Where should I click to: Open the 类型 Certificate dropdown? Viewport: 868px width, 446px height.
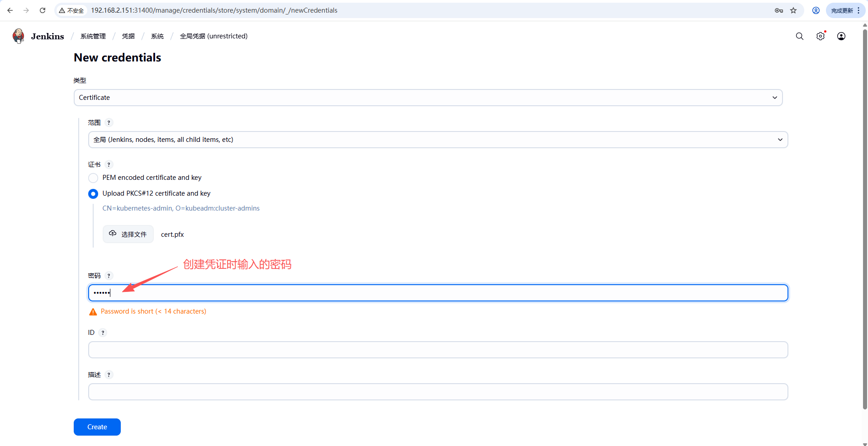(x=428, y=98)
